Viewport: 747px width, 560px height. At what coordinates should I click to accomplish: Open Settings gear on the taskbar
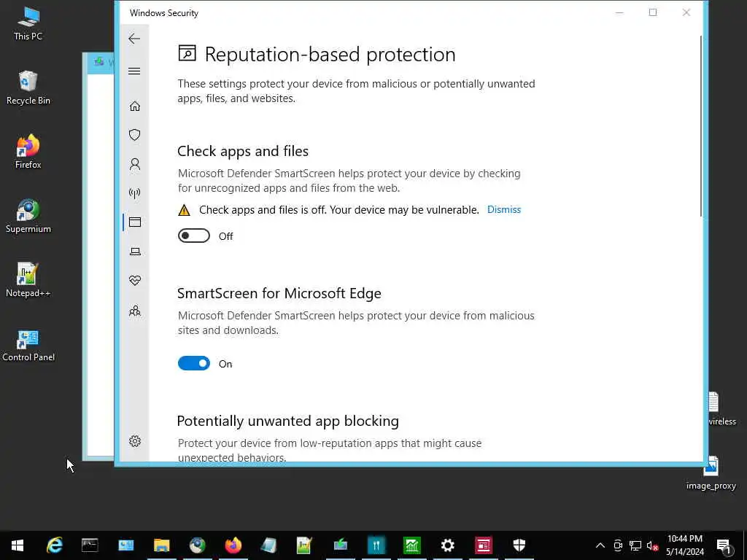click(447, 545)
